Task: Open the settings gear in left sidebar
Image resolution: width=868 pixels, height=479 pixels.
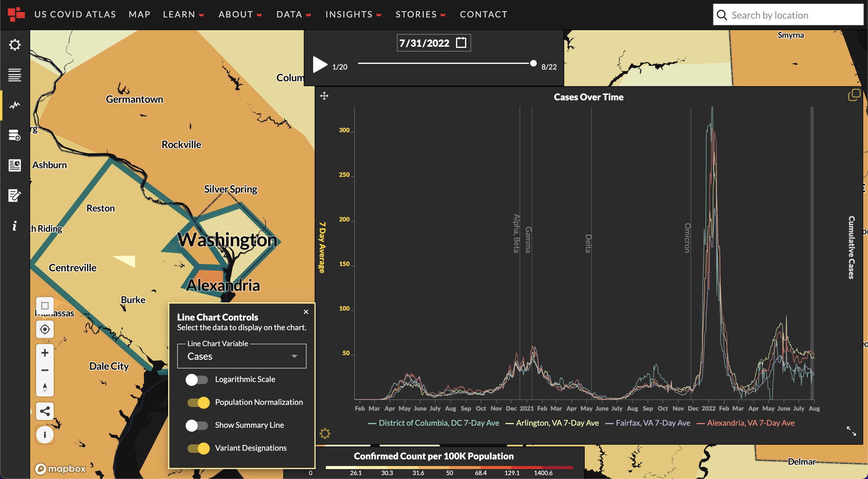Action: coord(14,45)
